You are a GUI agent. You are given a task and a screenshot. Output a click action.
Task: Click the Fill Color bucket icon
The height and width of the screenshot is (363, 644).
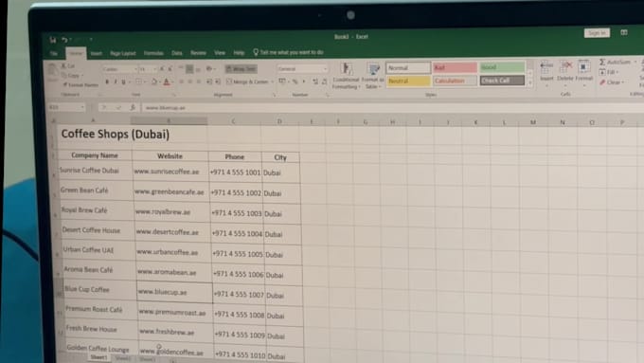154,82
